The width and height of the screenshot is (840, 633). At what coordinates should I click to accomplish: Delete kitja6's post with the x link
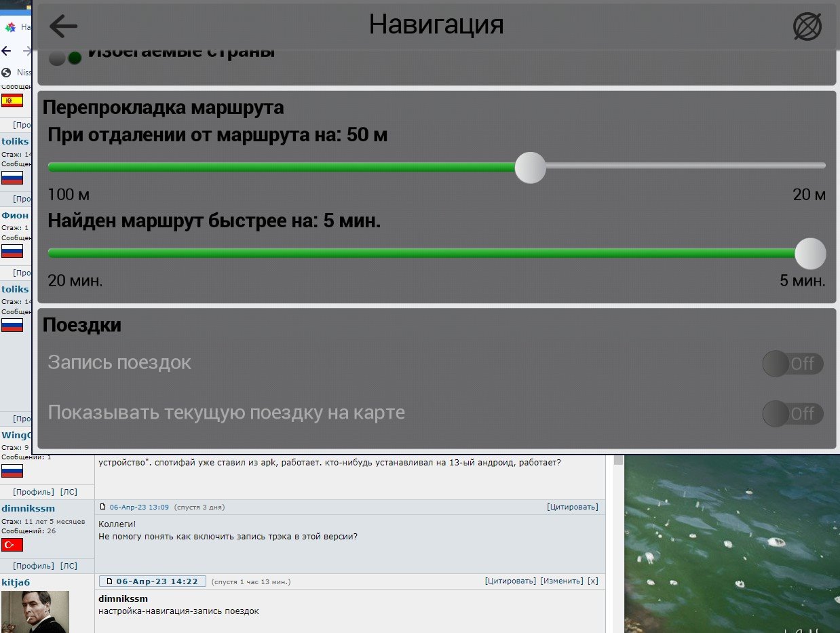pyautogui.click(x=592, y=581)
